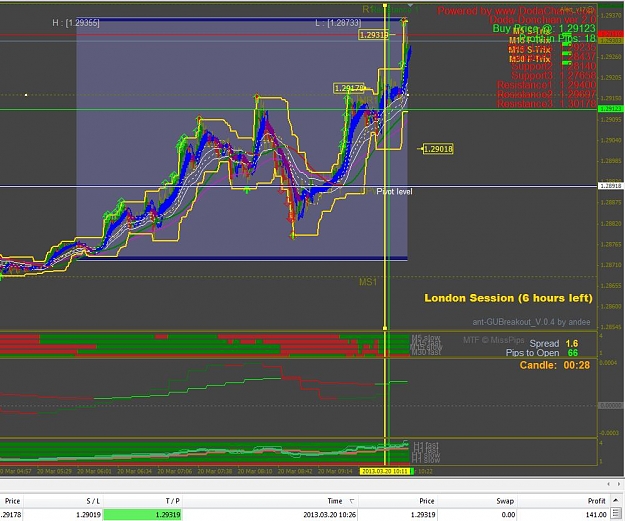Click the Pivot level label
Image resolution: width=625 pixels, height=521 pixels.
tap(394, 192)
